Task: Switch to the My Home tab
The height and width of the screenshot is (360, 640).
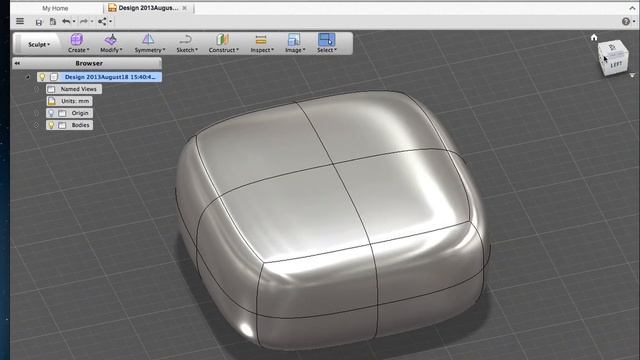Action: click(x=55, y=8)
